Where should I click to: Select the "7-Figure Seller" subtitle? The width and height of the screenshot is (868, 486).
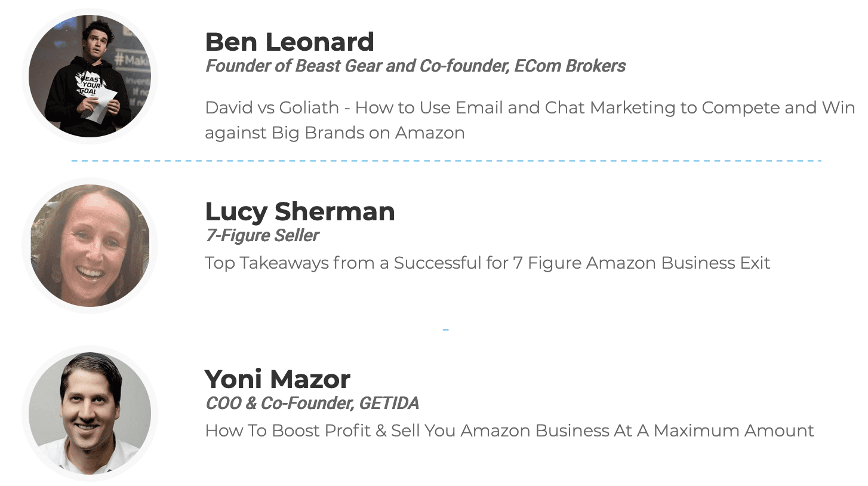pos(262,235)
